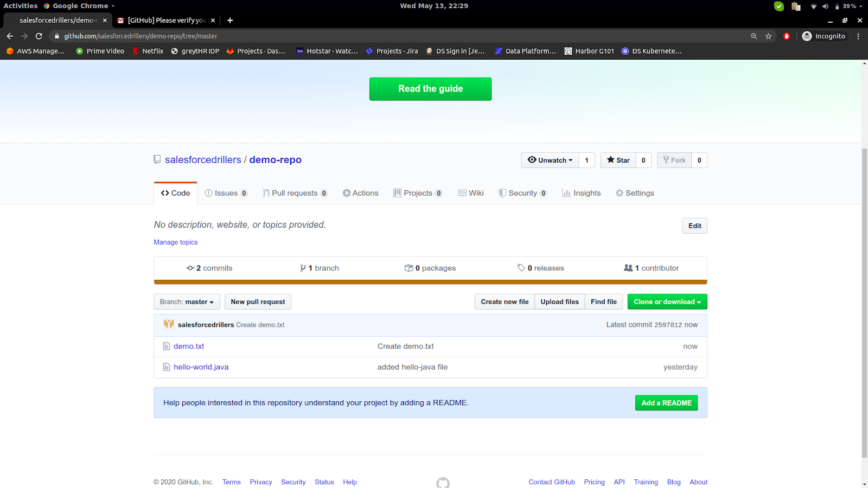This screenshot has width=868, height=488.
Task: Close the salesforcedrillers/demo tab
Action: tap(105, 21)
